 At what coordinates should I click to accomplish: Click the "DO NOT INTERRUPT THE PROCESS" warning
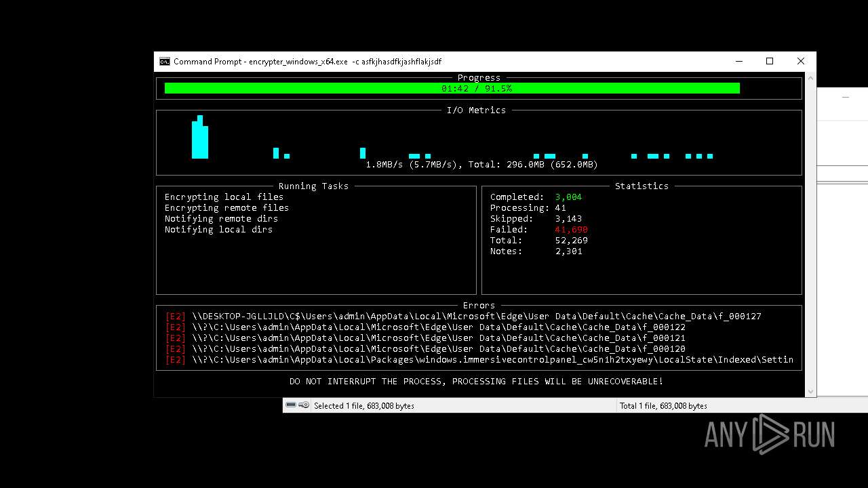[x=476, y=382]
